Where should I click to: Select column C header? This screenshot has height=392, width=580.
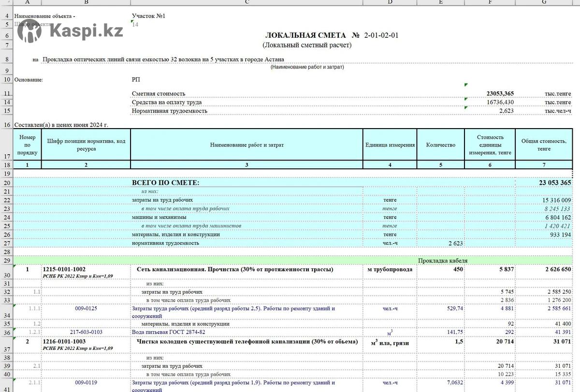[246, 2]
